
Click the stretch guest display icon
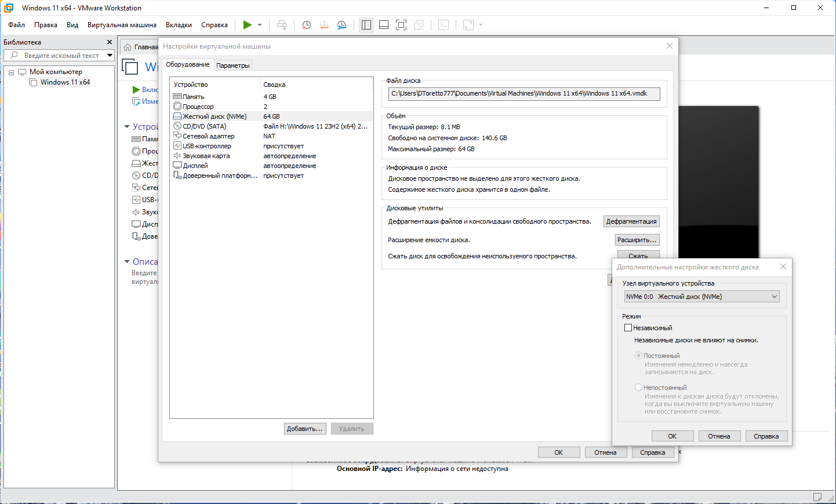click(468, 25)
